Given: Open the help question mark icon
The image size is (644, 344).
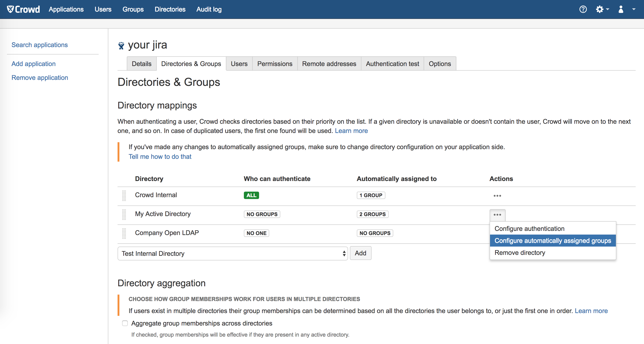Looking at the screenshot, I should tap(583, 9).
